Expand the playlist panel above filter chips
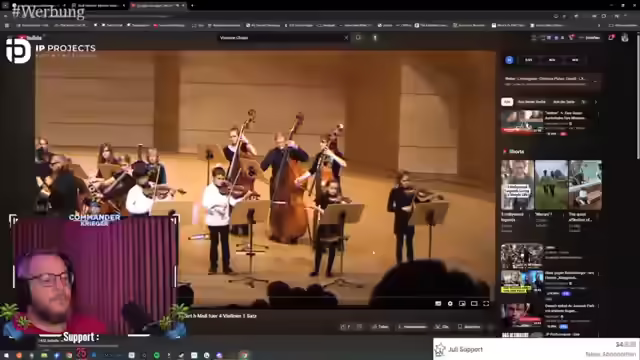The height and width of the screenshot is (360, 640). [595, 81]
